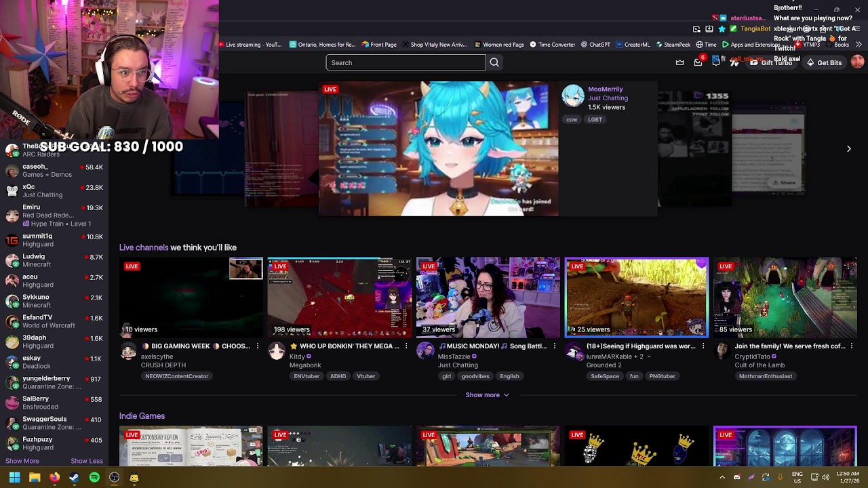Click the Get Bits button

coord(824,62)
